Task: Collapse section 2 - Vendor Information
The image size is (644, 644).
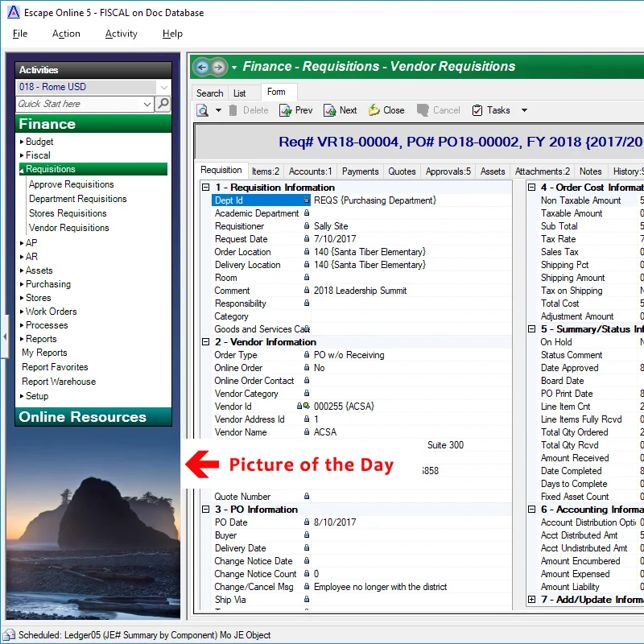Action: (206, 341)
